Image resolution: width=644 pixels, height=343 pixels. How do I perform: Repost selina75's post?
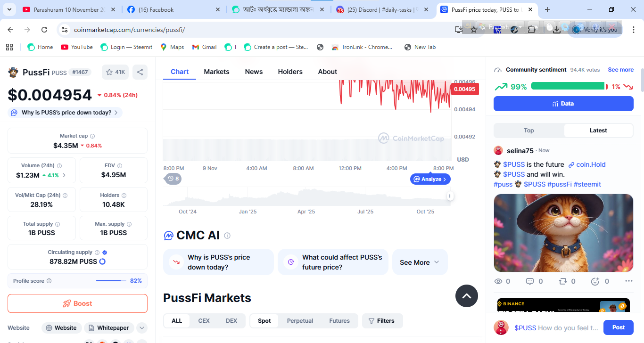click(562, 281)
